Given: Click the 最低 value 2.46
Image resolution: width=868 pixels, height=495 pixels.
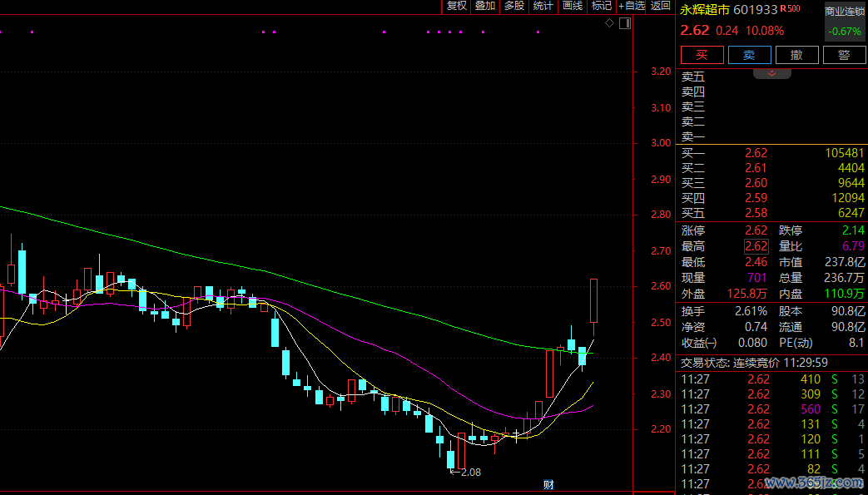Looking at the screenshot, I should [x=756, y=262].
